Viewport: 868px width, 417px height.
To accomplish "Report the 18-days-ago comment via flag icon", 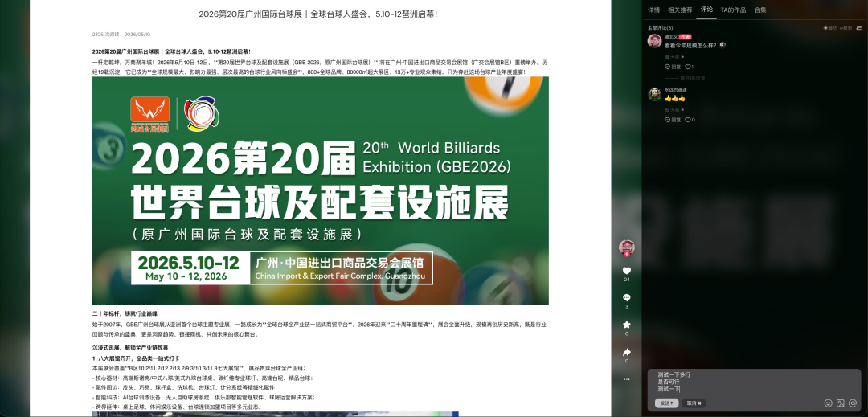I will (682, 57).
